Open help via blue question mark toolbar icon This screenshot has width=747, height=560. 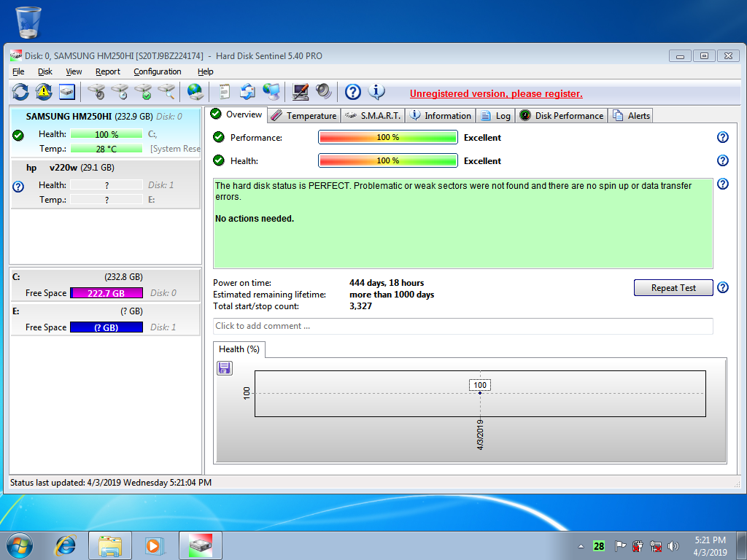click(353, 91)
